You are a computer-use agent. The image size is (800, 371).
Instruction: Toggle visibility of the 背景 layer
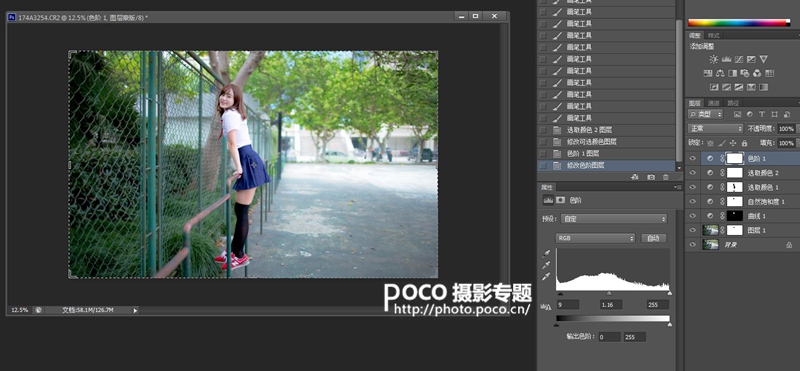click(x=692, y=245)
